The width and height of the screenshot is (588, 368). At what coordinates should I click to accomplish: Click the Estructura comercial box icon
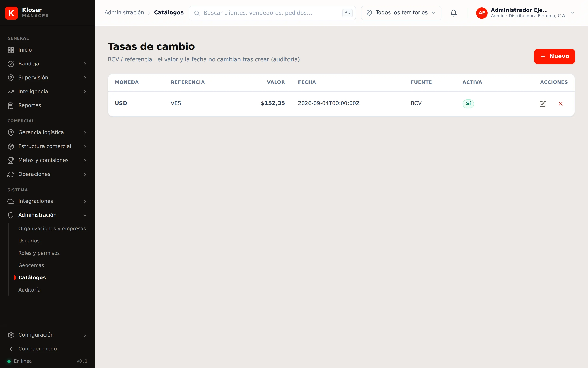11,146
